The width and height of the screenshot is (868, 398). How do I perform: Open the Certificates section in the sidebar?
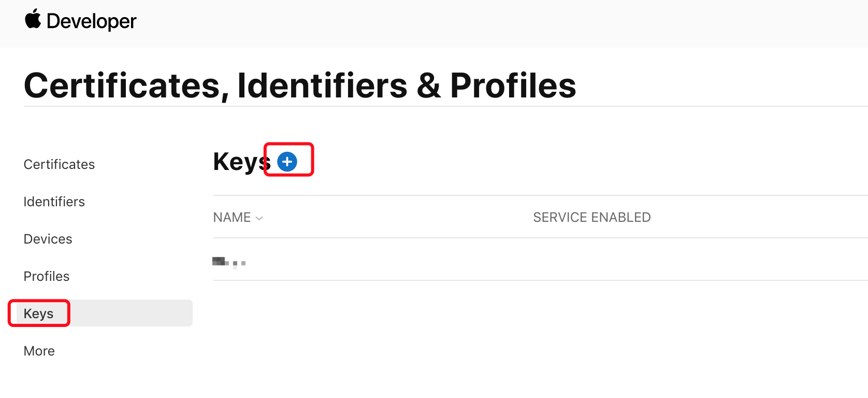pos(59,164)
